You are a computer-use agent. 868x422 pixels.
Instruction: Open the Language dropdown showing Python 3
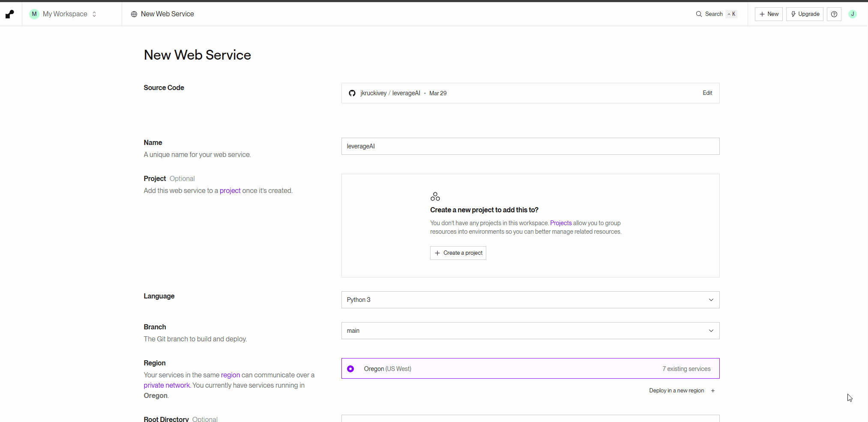(x=530, y=300)
